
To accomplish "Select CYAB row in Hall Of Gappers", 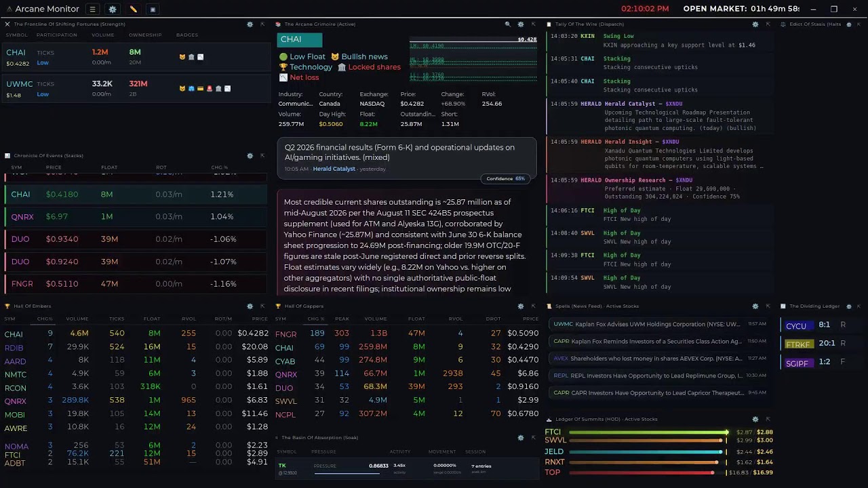I will coord(407,361).
